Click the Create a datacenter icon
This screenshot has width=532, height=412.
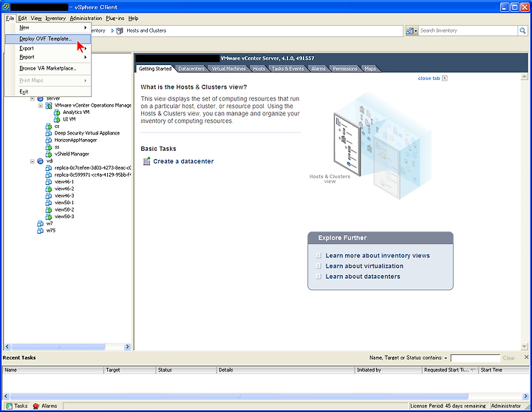(146, 161)
